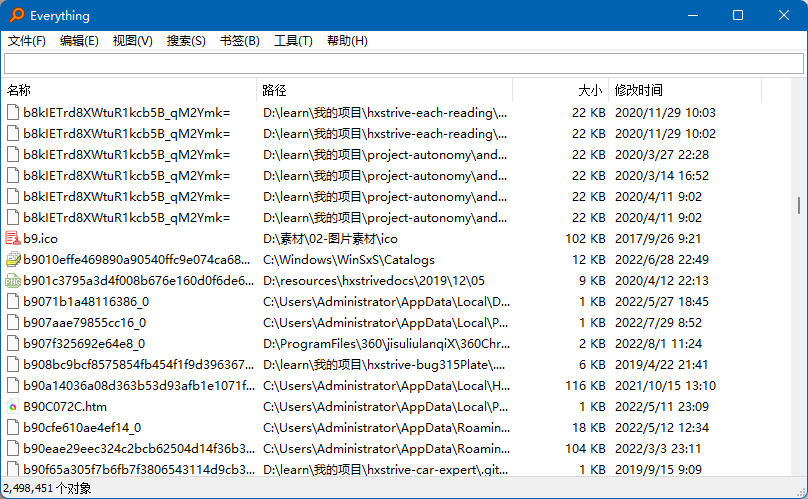Image resolution: width=808 pixels, height=499 pixels.
Task: Click the vertical scrollbar thumb
Action: (x=799, y=205)
